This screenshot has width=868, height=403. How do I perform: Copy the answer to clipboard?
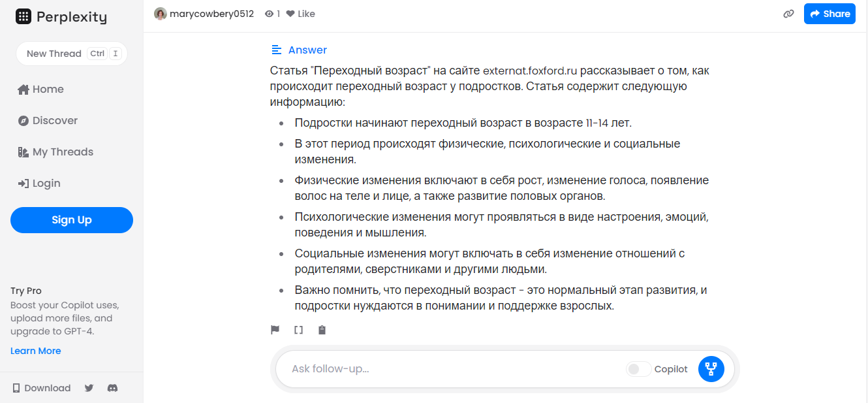click(322, 330)
